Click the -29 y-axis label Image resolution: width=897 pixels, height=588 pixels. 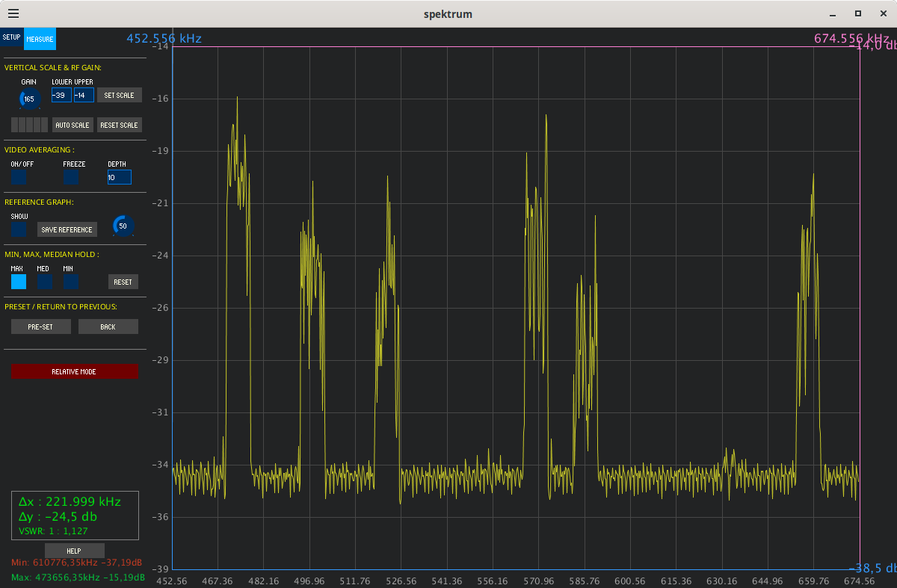tap(161, 360)
